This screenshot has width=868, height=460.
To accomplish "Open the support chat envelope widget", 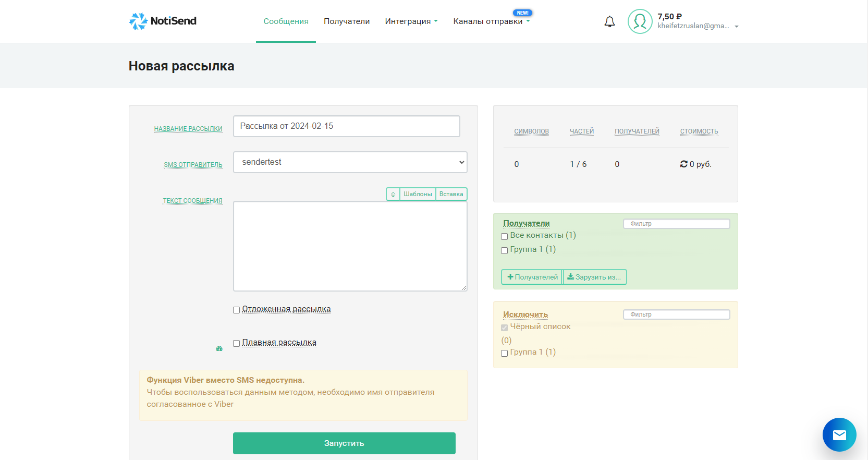I will (839, 434).
